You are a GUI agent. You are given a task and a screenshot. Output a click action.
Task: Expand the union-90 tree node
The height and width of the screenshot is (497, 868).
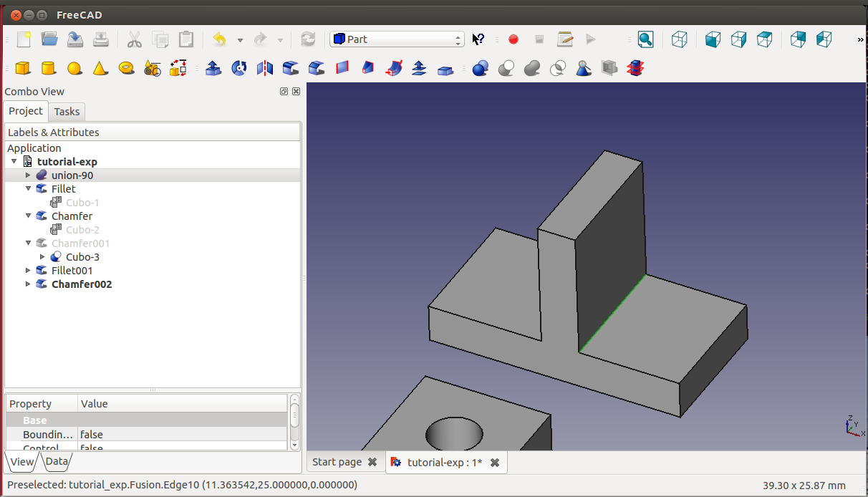28,175
